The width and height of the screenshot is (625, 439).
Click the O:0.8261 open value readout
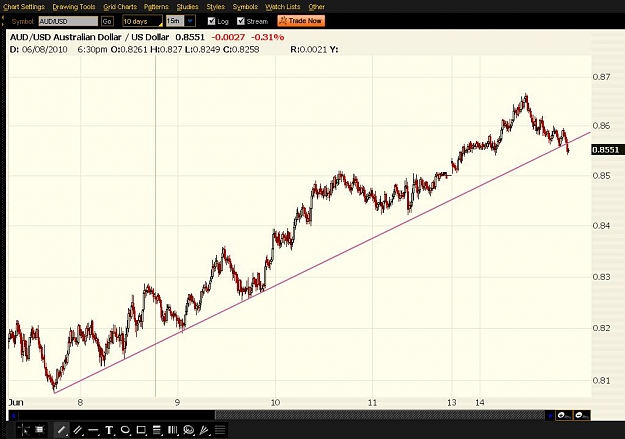coord(129,49)
